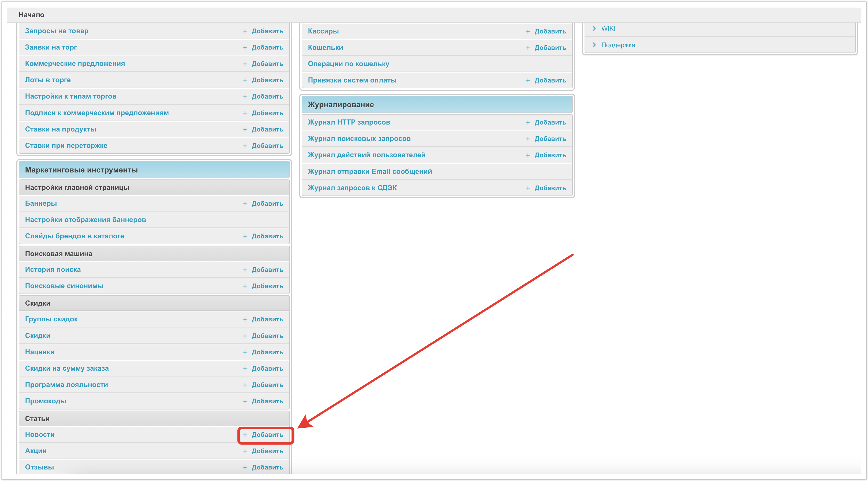Click the plus icon for История поиска
The height and width of the screenshot is (481, 868).
pyautogui.click(x=245, y=270)
